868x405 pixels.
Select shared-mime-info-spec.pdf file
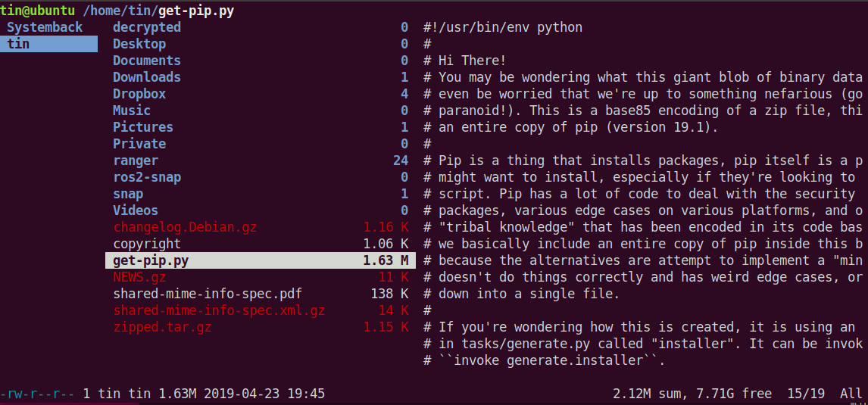pos(261,294)
